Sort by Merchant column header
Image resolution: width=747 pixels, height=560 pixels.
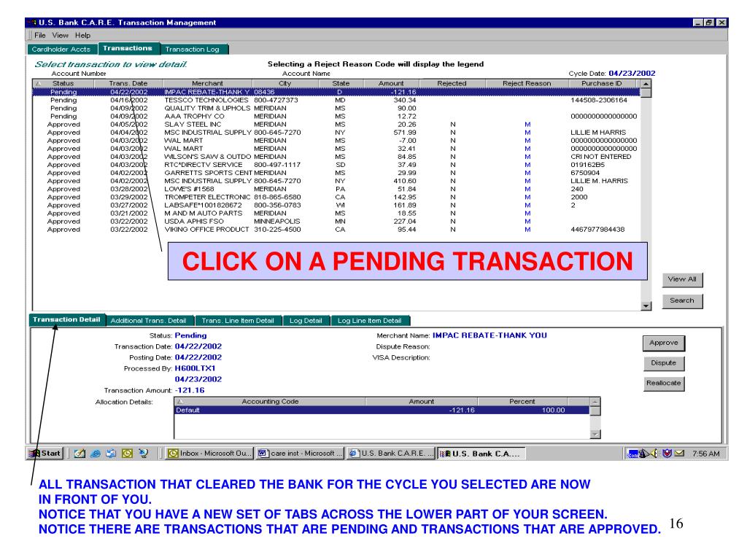[207, 83]
